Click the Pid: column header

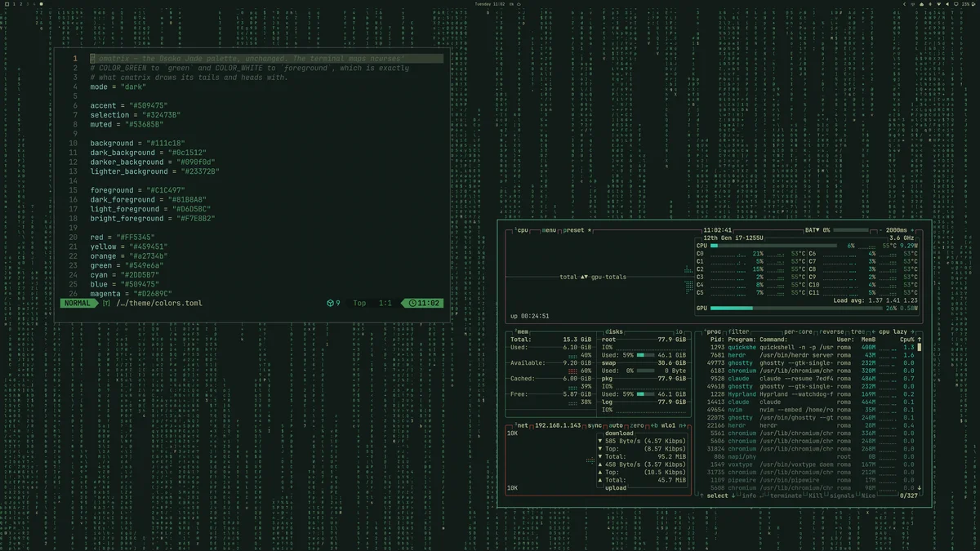coord(716,340)
